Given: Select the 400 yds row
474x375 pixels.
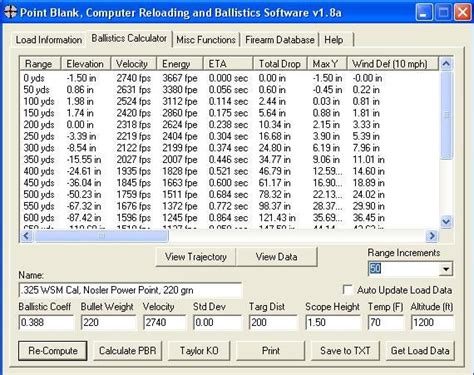Looking at the screenshot, I should coord(229,171).
